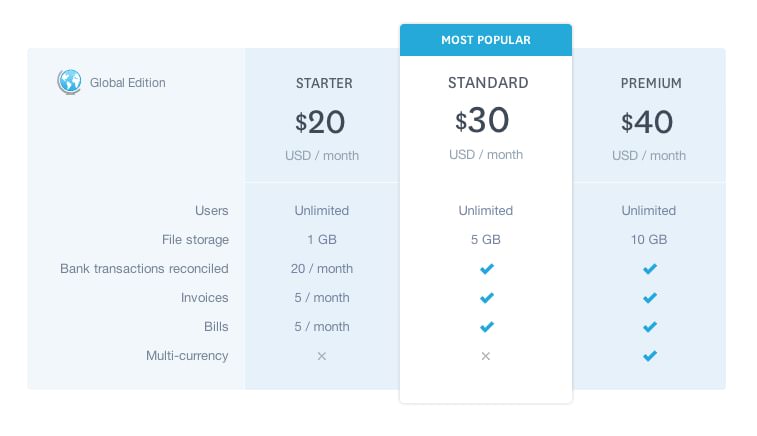Click Standard plan's Bills checkmark
Image resolution: width=757 pixels, height=436 pixels.
click(x=486, y=327)
